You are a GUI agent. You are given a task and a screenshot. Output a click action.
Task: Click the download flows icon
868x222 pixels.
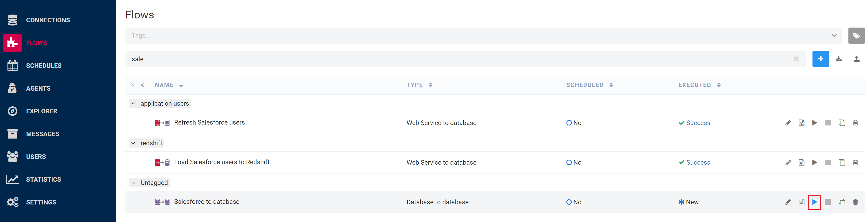[x=839, y=59]
